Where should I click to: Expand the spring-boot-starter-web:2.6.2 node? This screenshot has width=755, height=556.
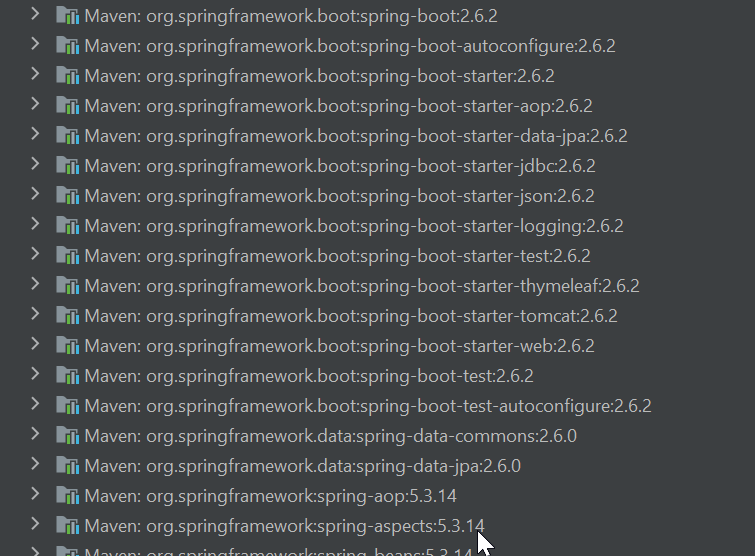click(x=35, y=344)
